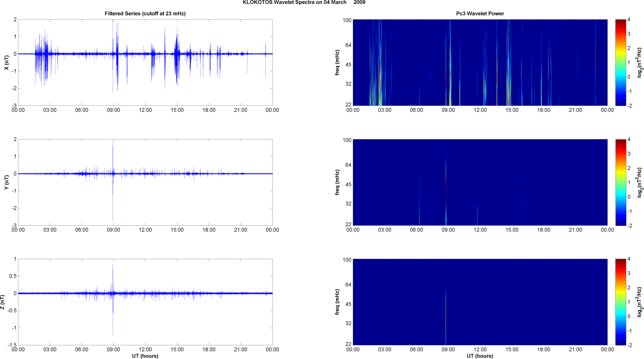Click UT (hours) label below Z time series
644x359 pixels.
[145, 356]
